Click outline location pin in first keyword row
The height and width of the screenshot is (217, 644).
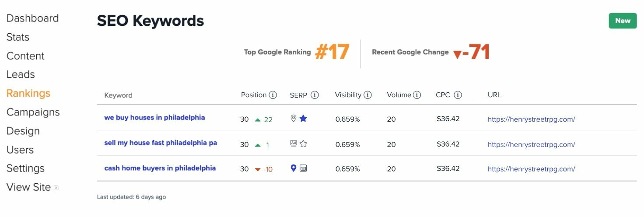pos(294,118)
